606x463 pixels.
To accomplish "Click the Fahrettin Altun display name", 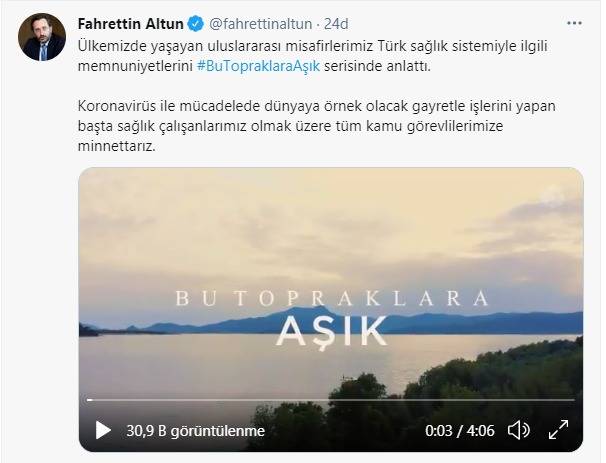I will (131, 24).
